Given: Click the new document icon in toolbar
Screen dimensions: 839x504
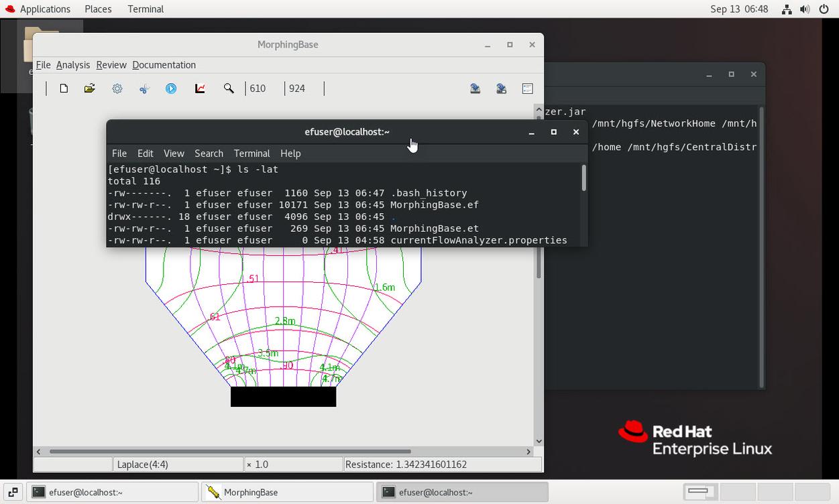Looking at the screenshot, I should click(64, 88).
